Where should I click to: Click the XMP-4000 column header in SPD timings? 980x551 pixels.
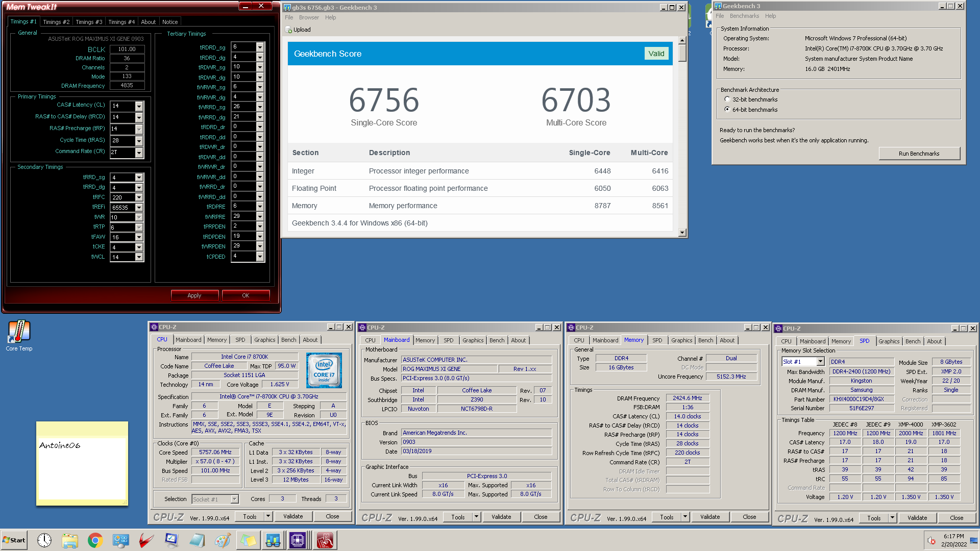[x=911, y=424]
